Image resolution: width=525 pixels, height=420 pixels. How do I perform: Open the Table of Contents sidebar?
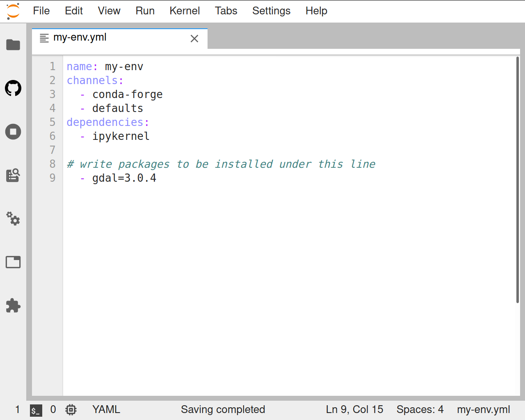13,175
